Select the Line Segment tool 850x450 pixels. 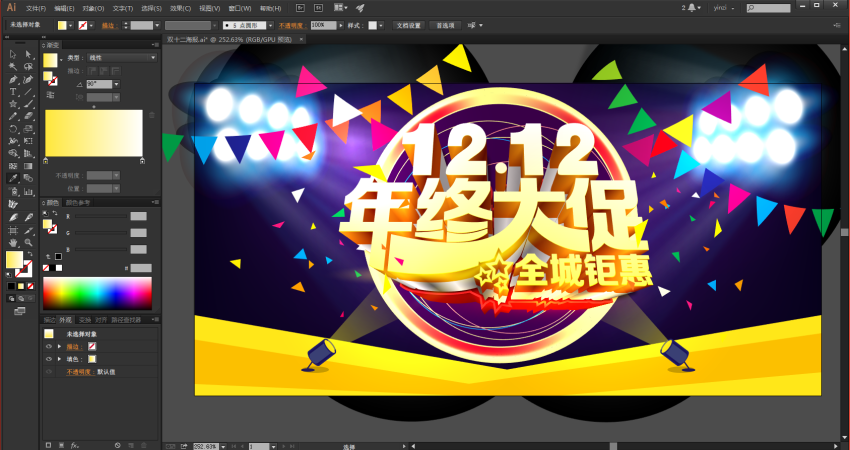coord(28,92)
